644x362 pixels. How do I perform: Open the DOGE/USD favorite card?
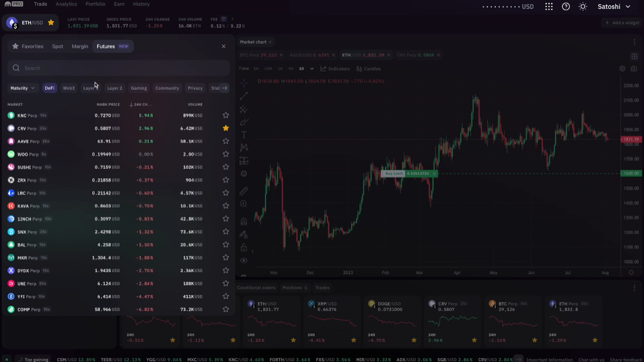pos(392,320)
